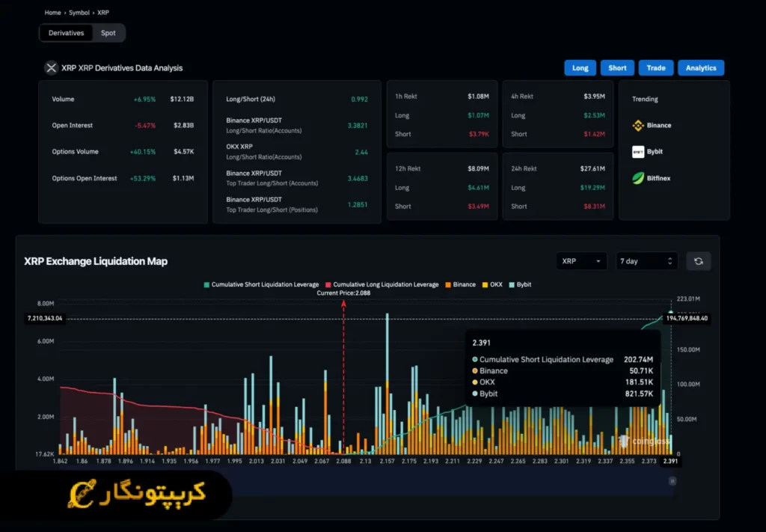The height and width of the screenshot is (532, 766).
Task: Click the blue Long button
Action: (x=580, y=68)
